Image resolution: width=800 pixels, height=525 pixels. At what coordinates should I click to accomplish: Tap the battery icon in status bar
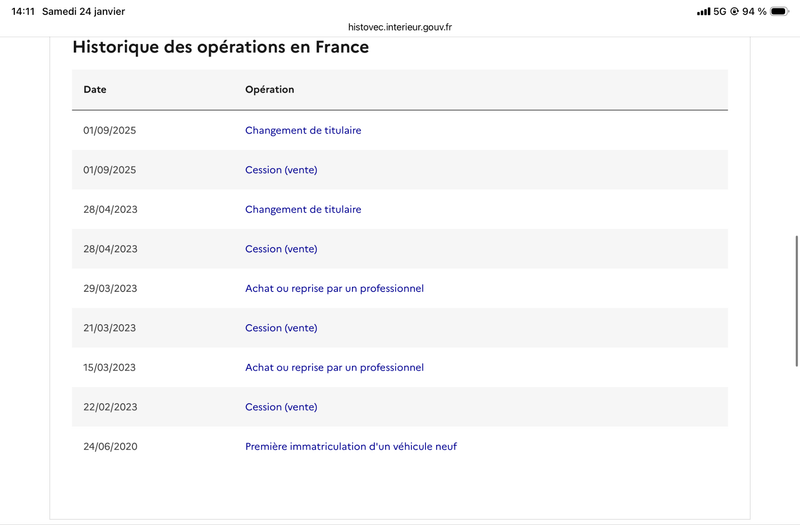tap(779, 11)
